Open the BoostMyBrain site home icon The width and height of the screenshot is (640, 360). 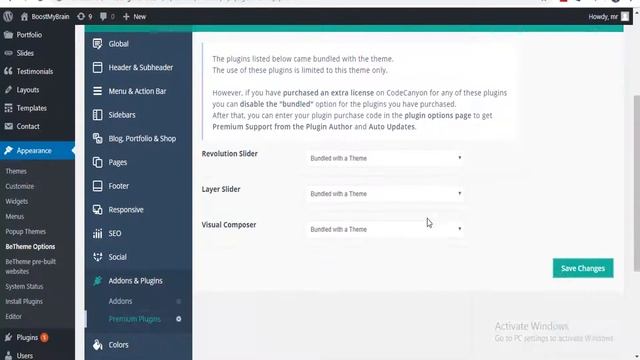point(24,17)
